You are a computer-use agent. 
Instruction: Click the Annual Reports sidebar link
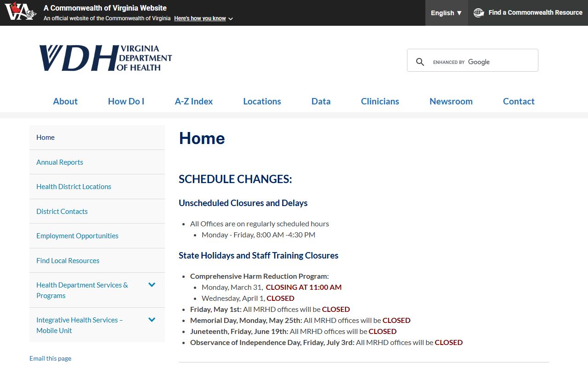(x=60, y=162)
